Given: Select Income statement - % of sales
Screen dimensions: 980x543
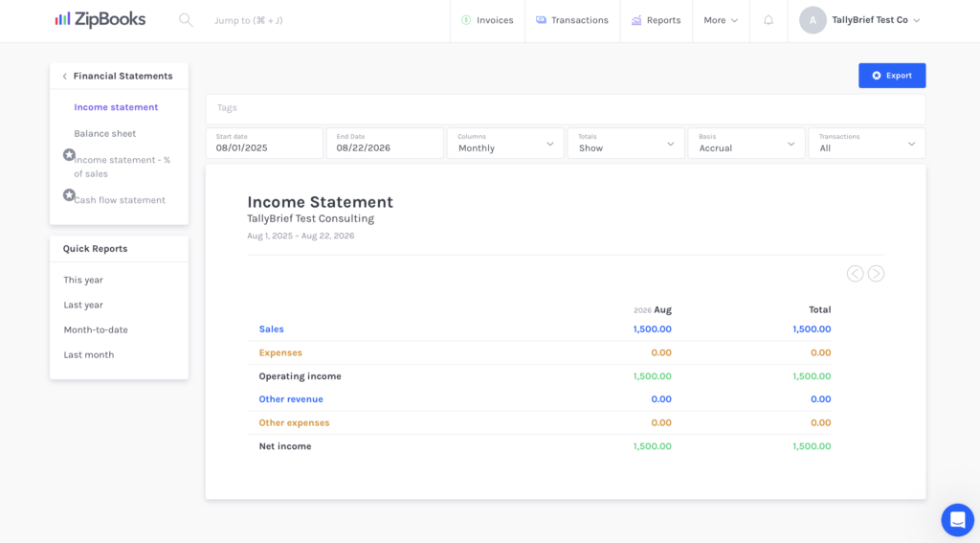Looking at the screenshot, I should (x=122, y=167).
